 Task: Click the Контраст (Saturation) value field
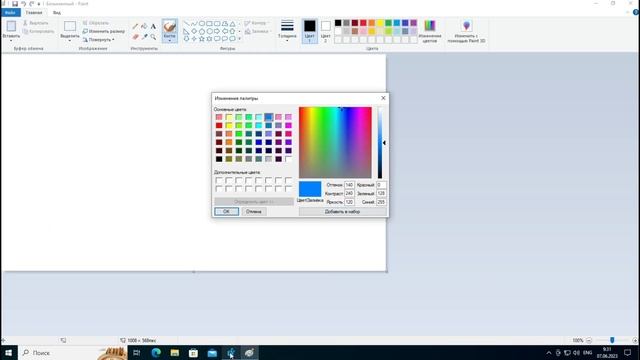tap(349, 193)
